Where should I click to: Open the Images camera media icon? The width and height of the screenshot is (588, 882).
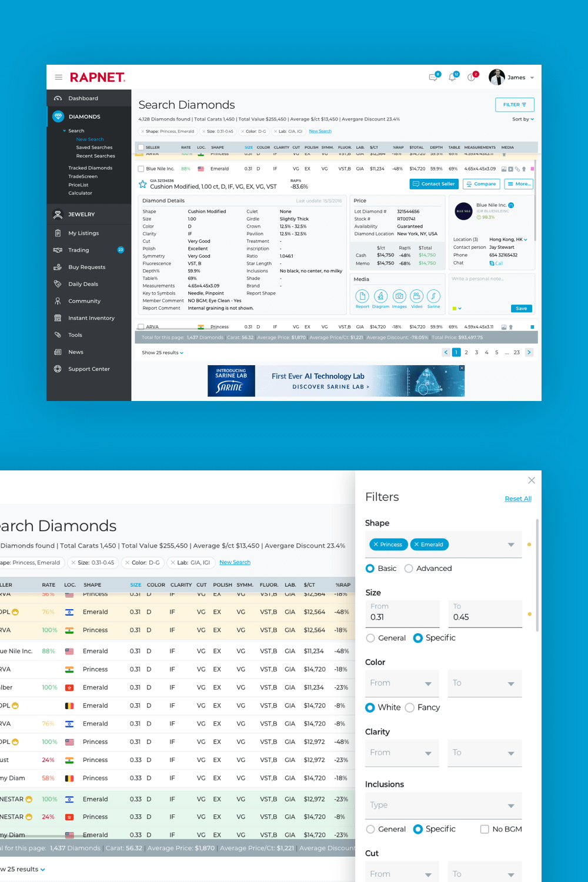399,296
